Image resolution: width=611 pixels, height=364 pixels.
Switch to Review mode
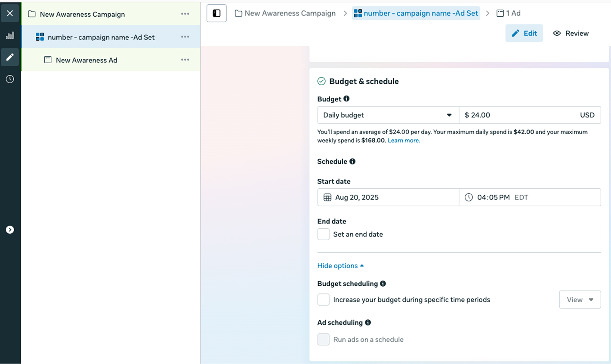tap(571, 34)
